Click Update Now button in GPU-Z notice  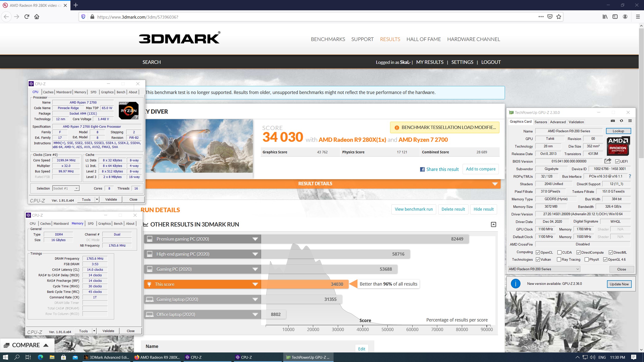(x=619, y=284)
